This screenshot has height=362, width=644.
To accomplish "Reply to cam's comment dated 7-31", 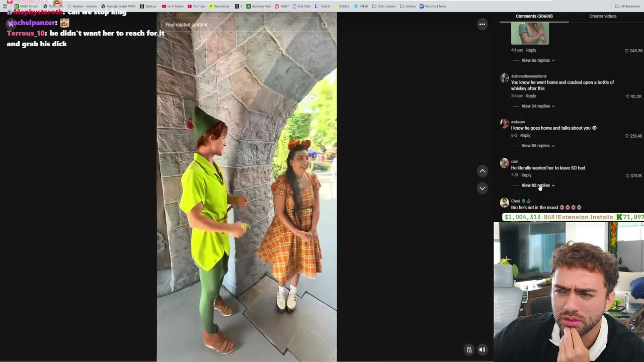I will 526,175.
